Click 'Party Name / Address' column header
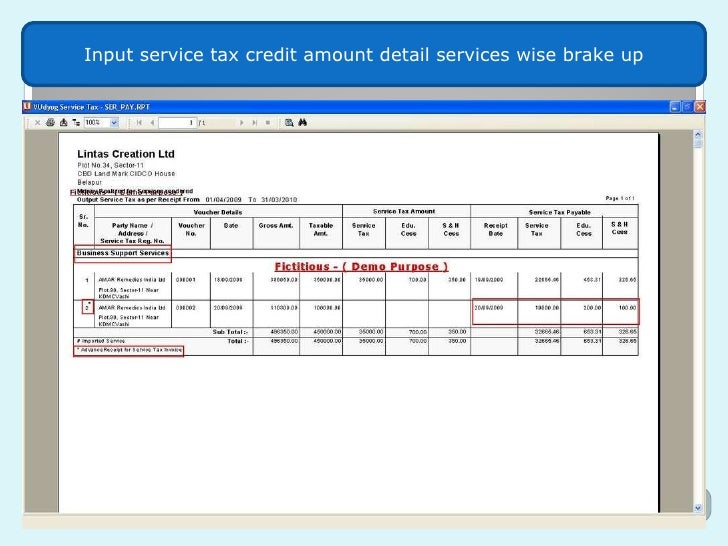This screenshot has height=546, width=728. point(132,233)
